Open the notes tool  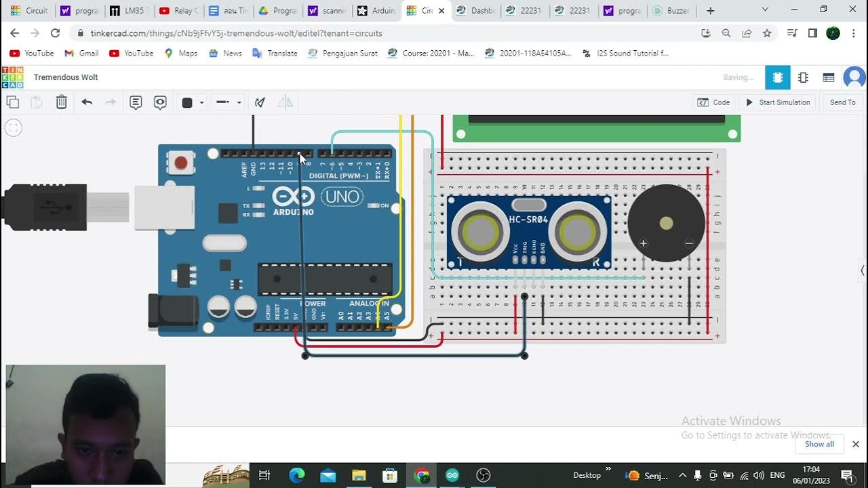(136, 102)
